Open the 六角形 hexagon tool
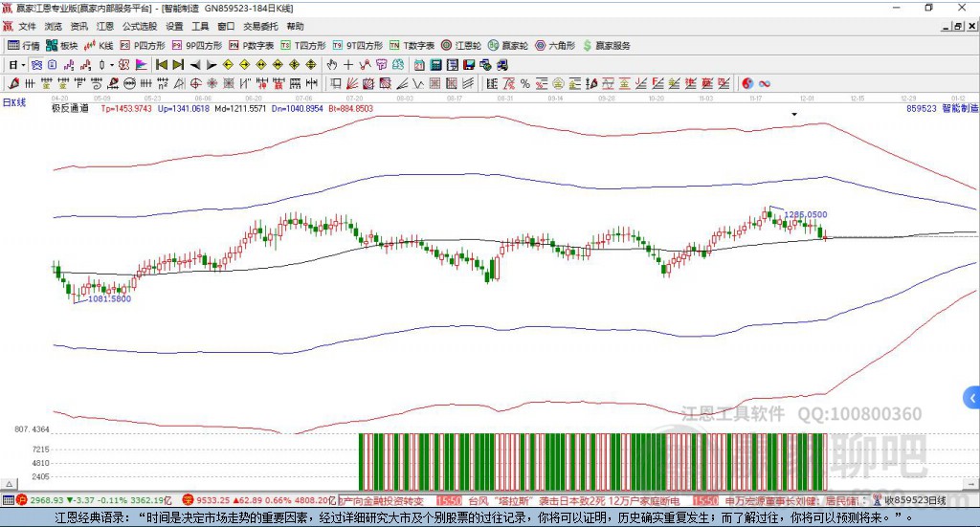The image size is (980, 527). [x=555, y=46]
